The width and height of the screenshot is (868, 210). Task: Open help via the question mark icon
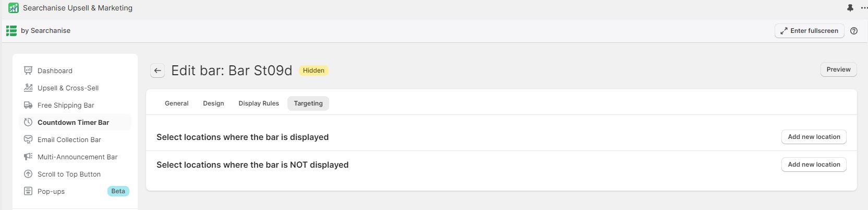854,31
